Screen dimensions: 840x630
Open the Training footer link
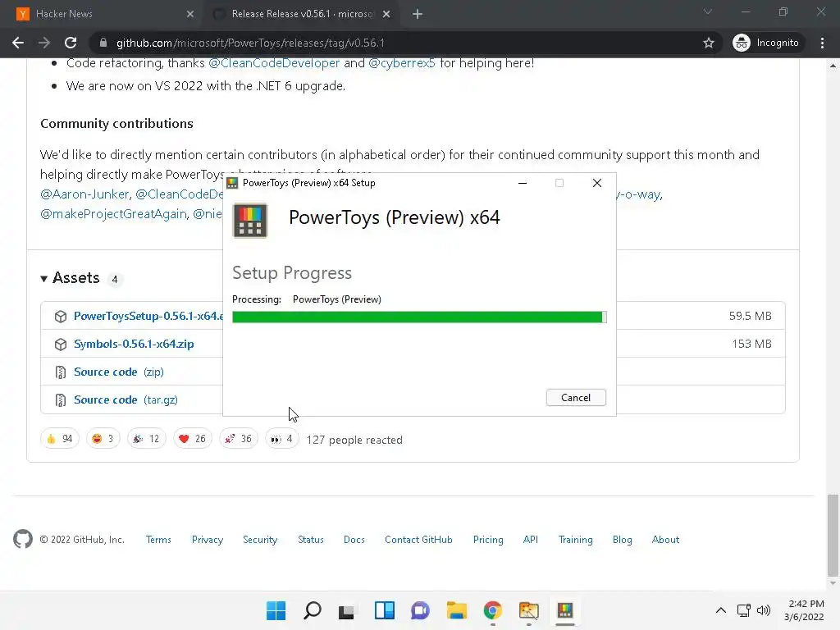pos(575,540)
